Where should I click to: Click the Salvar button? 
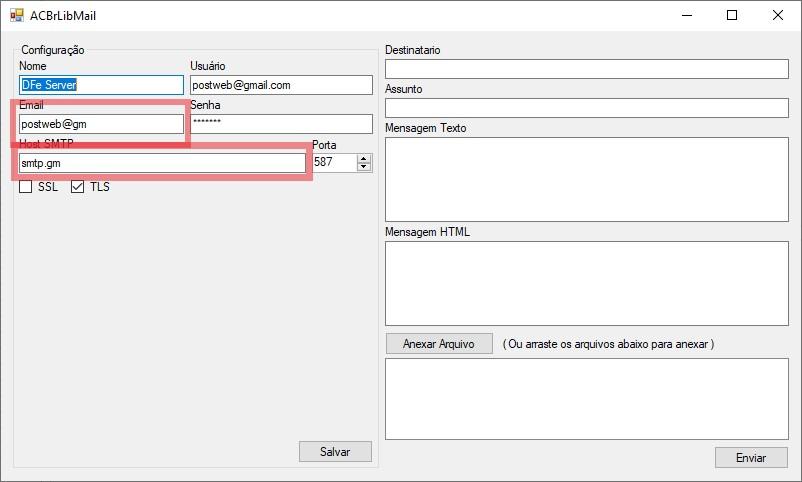pos(335,452)
